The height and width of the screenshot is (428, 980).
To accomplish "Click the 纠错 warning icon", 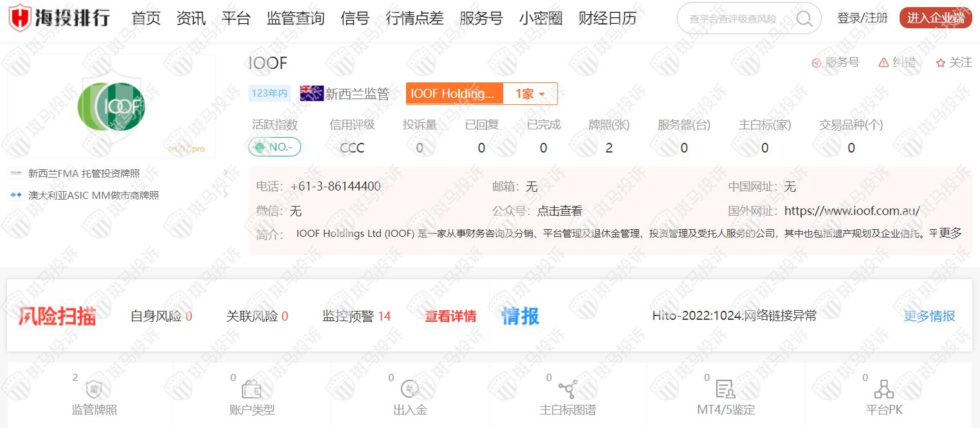I will (x=883, y=62).
